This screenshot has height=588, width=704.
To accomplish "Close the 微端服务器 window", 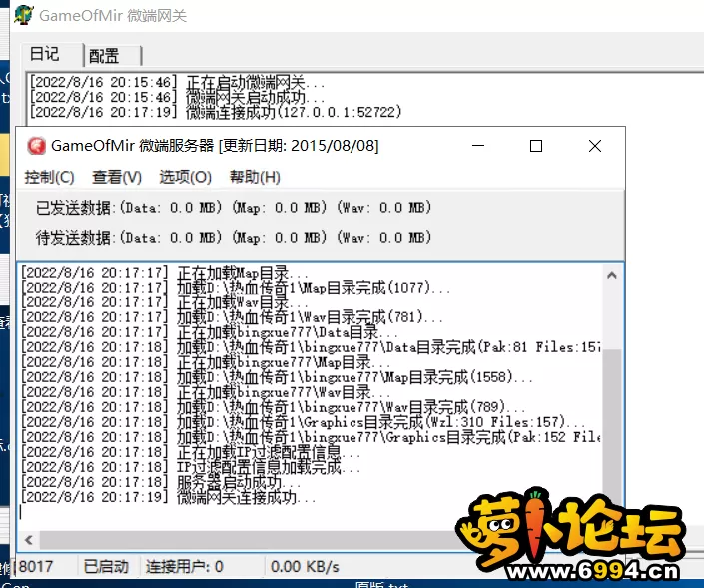I will (595, 146).
